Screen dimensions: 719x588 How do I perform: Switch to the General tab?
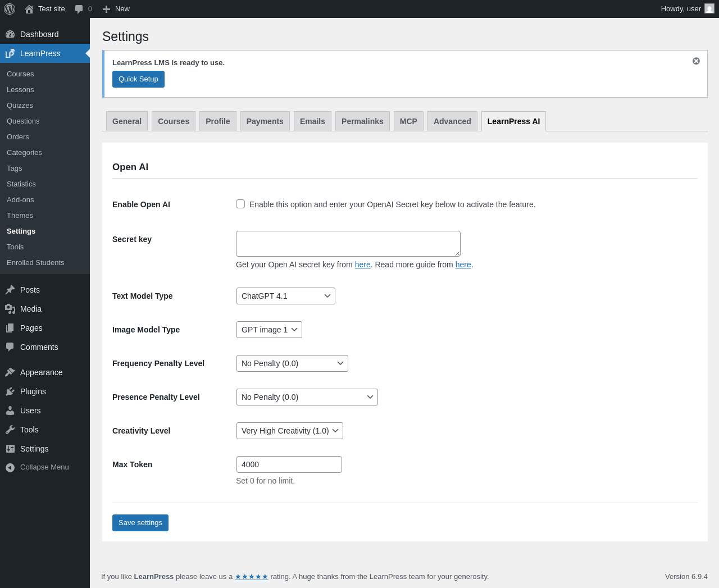[x=127, y=121]
